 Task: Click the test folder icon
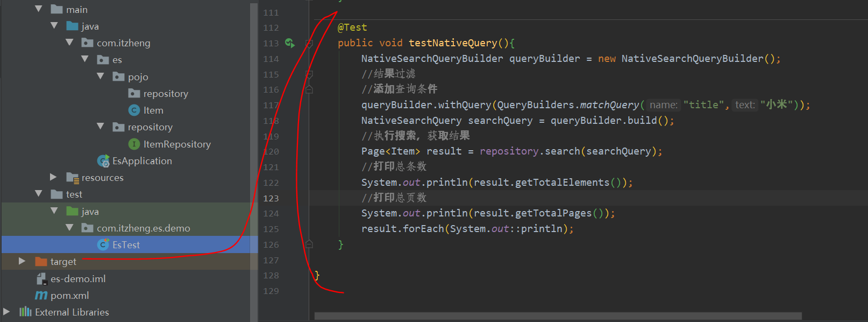click(56, 194)
